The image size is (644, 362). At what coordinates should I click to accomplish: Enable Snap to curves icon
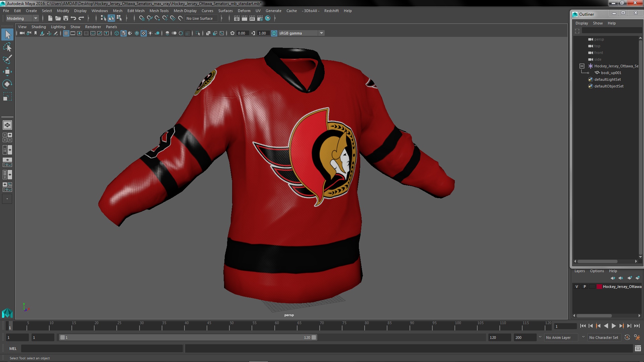(x=150, y=18)
